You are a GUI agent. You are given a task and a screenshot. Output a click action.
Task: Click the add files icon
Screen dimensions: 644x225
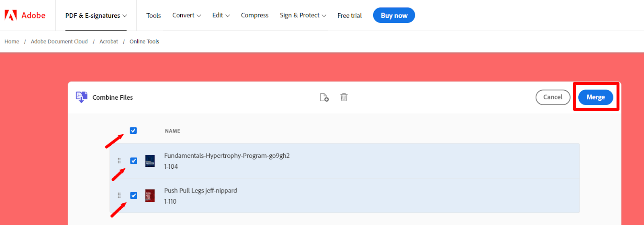click(324, 97)
